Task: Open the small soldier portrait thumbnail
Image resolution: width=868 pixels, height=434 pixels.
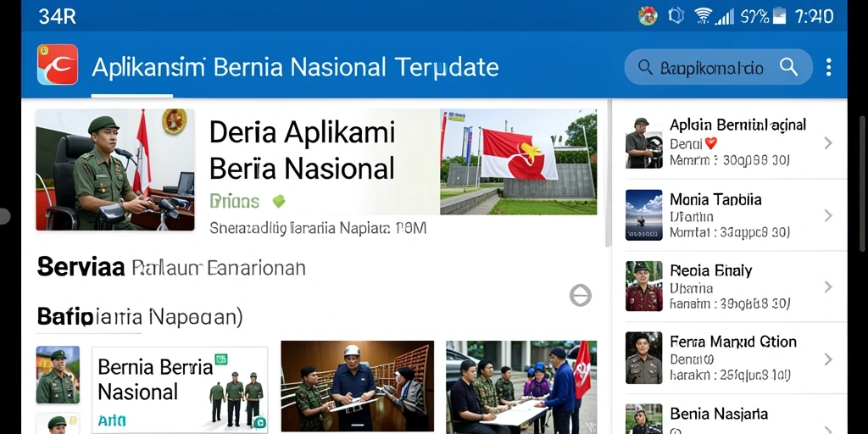Action: coord(58,375)
